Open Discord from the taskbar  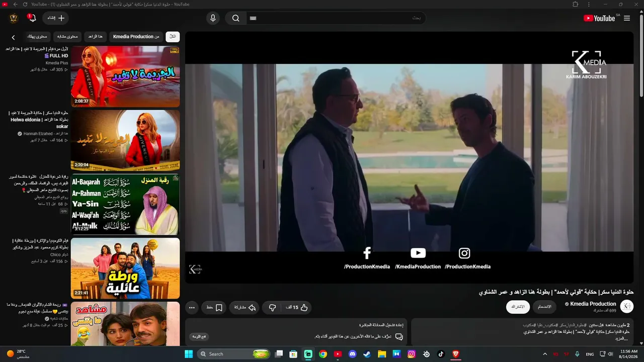click(x=352, y=354)
